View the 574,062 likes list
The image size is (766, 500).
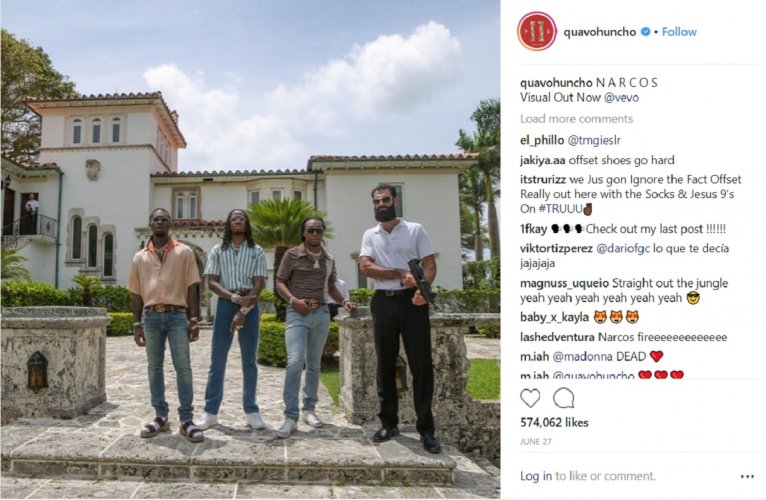tap(554, 422)
